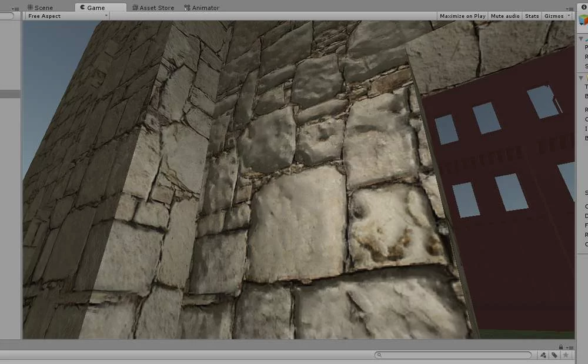Click the favorites star icon
The image size is (588, 364).
(x=566, y=355)
